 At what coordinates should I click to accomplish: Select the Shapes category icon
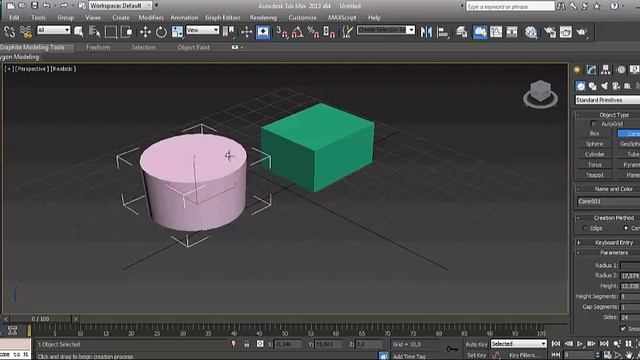coord(592,86)
